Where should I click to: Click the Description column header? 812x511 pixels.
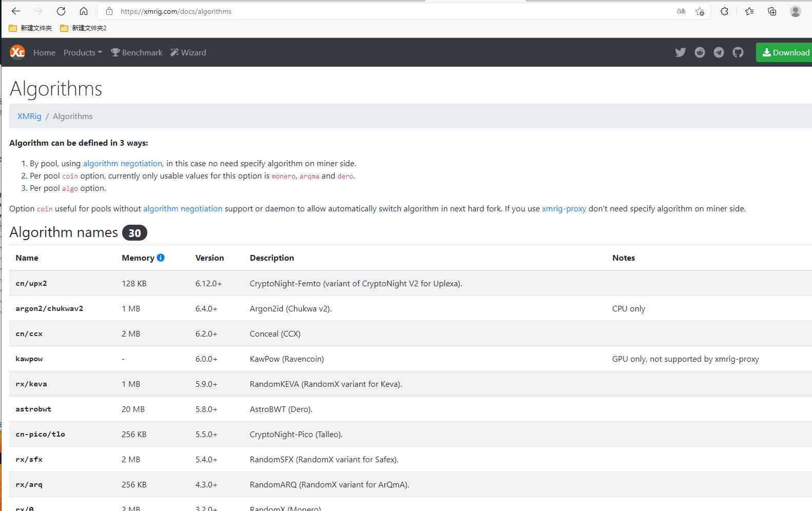pos(272,258)
